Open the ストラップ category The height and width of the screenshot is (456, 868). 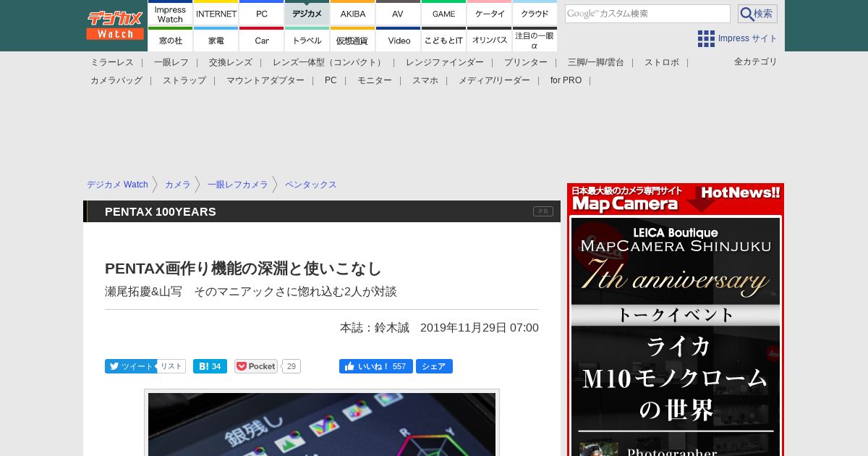pos(184,80)
